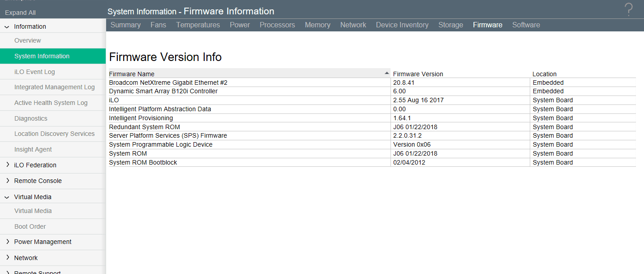Click Intelligent Provisioning firmware row
644x274 pixels.
[x=372, y=118]
